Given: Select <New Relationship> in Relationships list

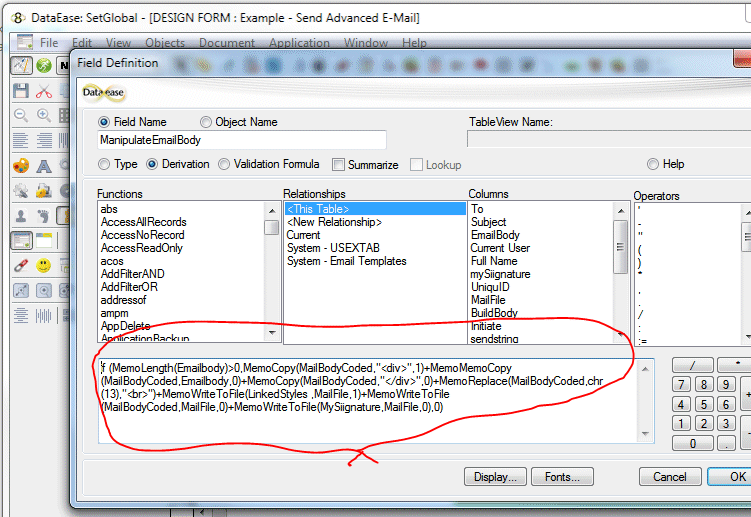Looking at the screenshot, I should [334, 222].
